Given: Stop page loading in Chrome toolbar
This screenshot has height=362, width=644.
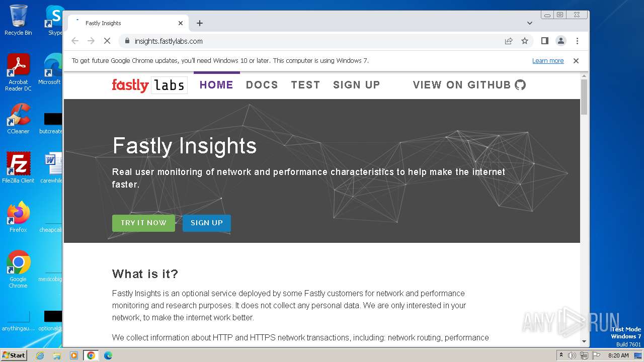Looking at the screenshot, I should tap(107, 41).
